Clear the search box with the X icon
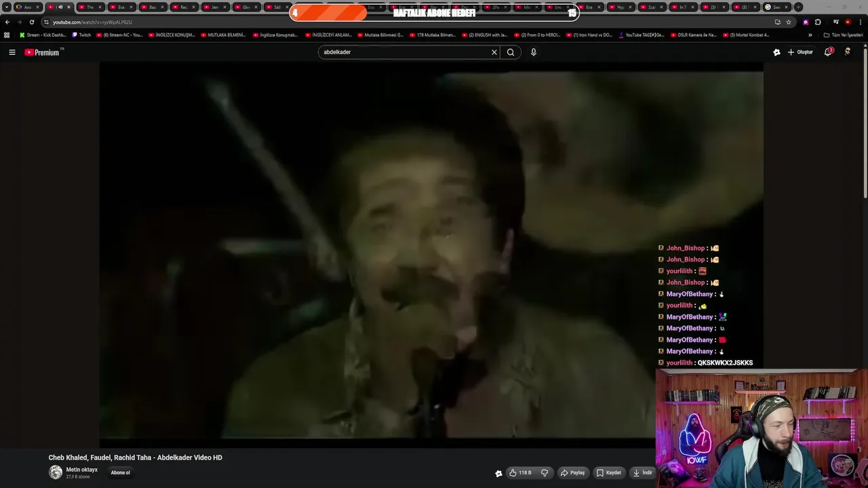Screen dimensions: 868x488 point(494,52)
